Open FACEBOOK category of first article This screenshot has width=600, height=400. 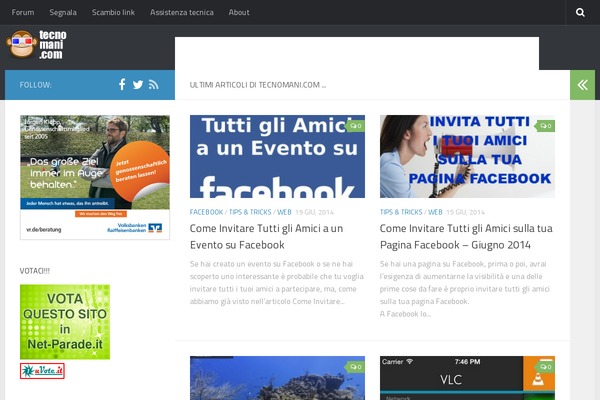[206, 212]
